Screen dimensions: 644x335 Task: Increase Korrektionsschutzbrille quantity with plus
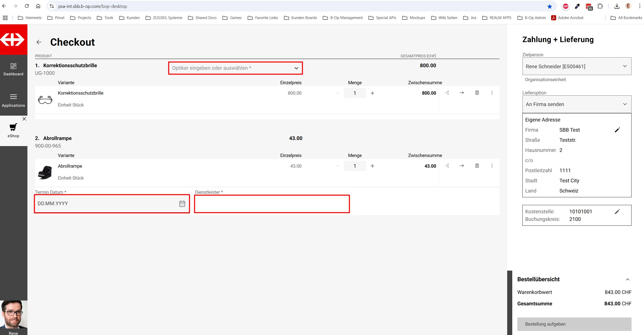pyautogui.click(x=372, y=93)
